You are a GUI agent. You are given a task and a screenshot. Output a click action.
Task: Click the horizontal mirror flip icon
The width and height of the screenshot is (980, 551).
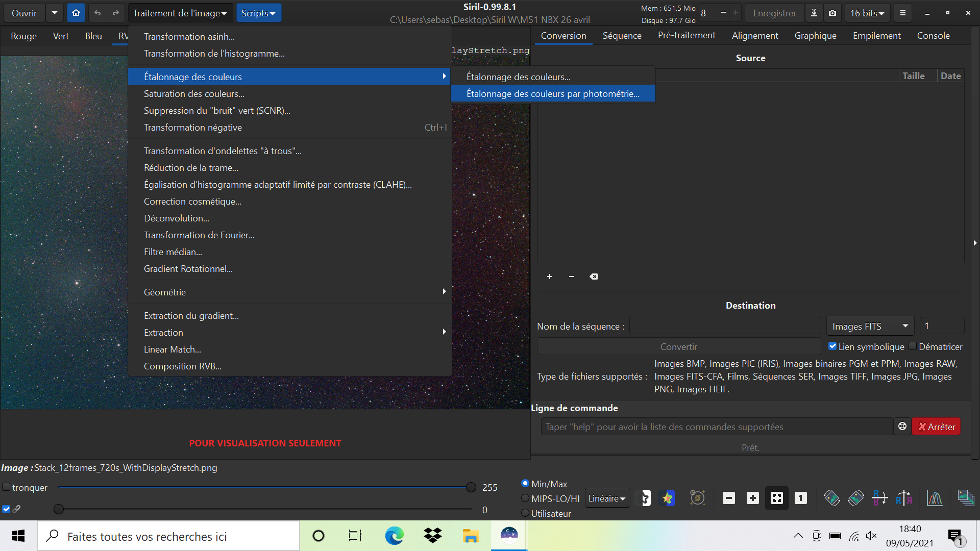coord(880,498)
